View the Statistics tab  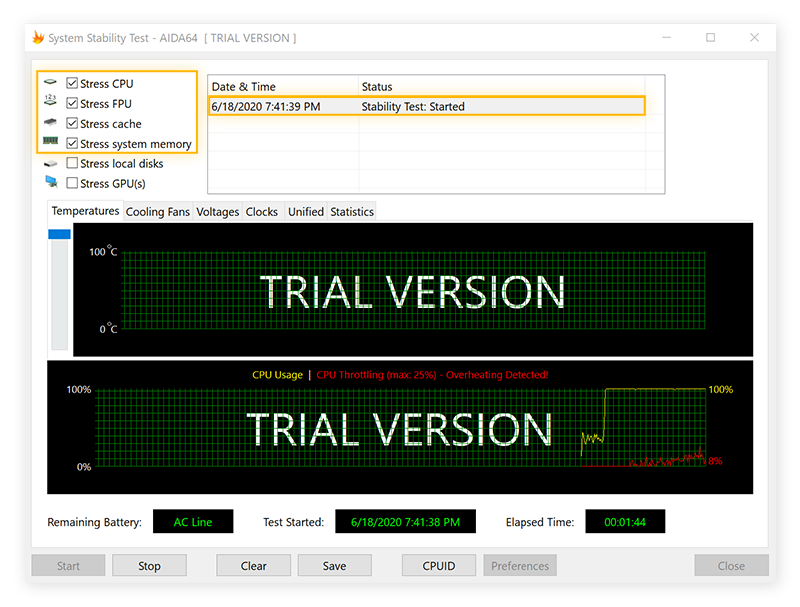pyautogui.click(x=351, y=211)
